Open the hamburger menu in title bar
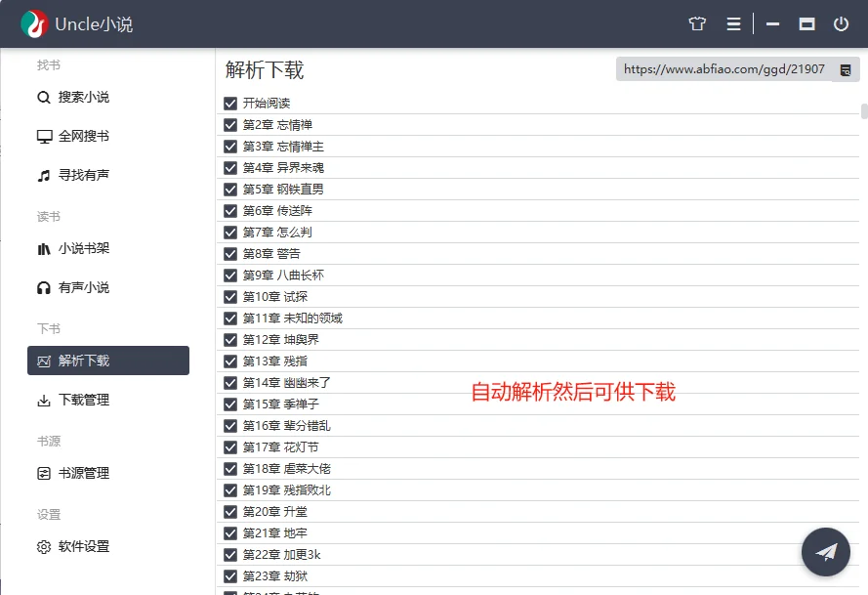868x595 pixels. pos(733,24)
